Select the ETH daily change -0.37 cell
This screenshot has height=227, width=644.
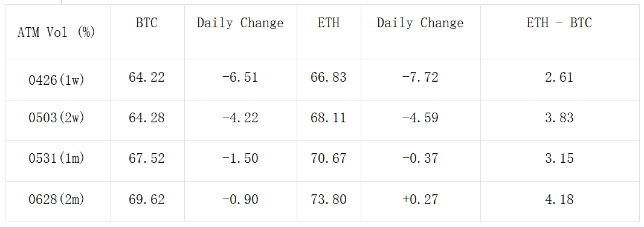click(x=420, y=161)
